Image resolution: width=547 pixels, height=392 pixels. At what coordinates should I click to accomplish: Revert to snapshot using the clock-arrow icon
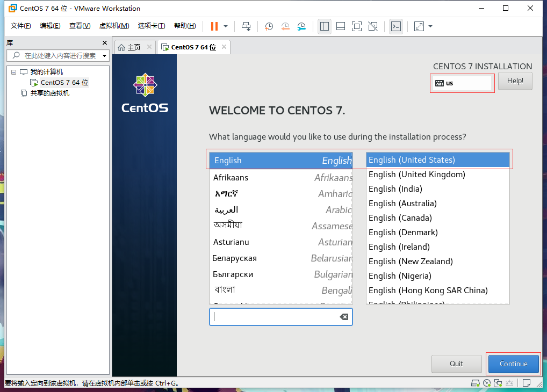285,26
